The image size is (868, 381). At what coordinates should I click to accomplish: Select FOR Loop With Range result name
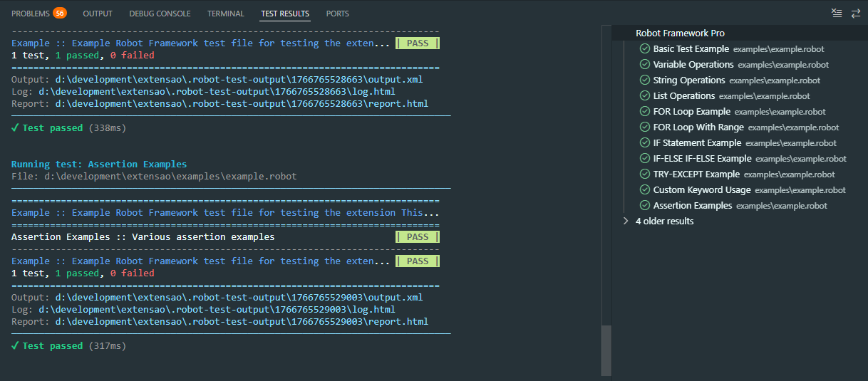tap(698, 127)
